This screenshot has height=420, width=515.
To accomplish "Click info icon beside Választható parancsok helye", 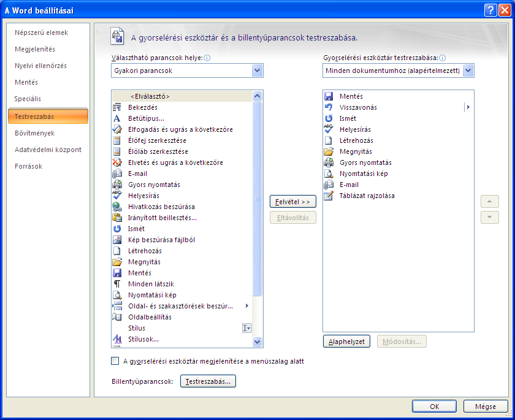I will tap(207, 58).
